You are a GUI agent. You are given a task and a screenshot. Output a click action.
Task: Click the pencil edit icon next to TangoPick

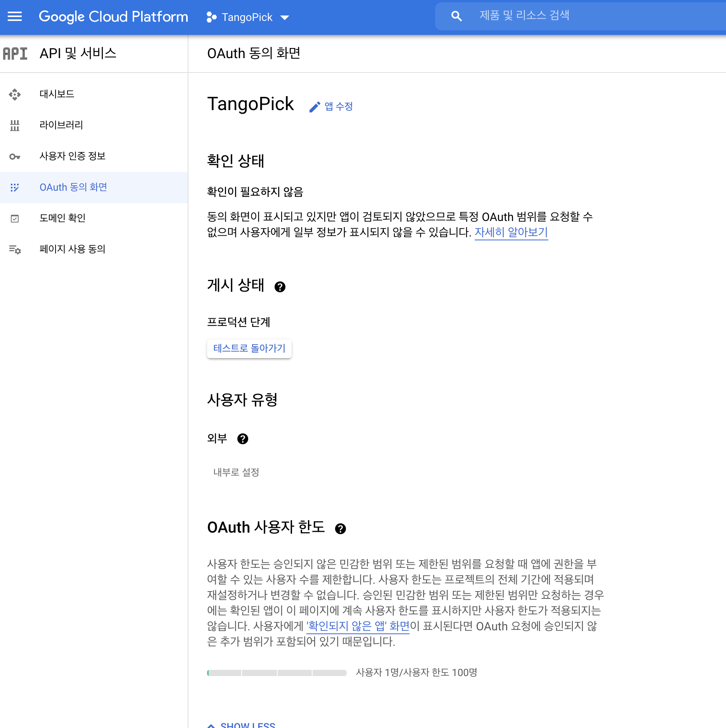click(315, 107)
